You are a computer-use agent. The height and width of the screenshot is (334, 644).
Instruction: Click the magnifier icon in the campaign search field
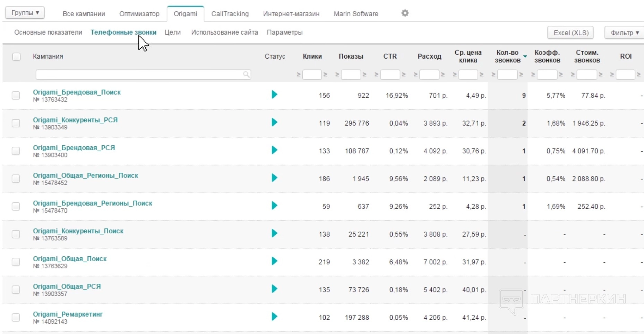pos(246,74)
